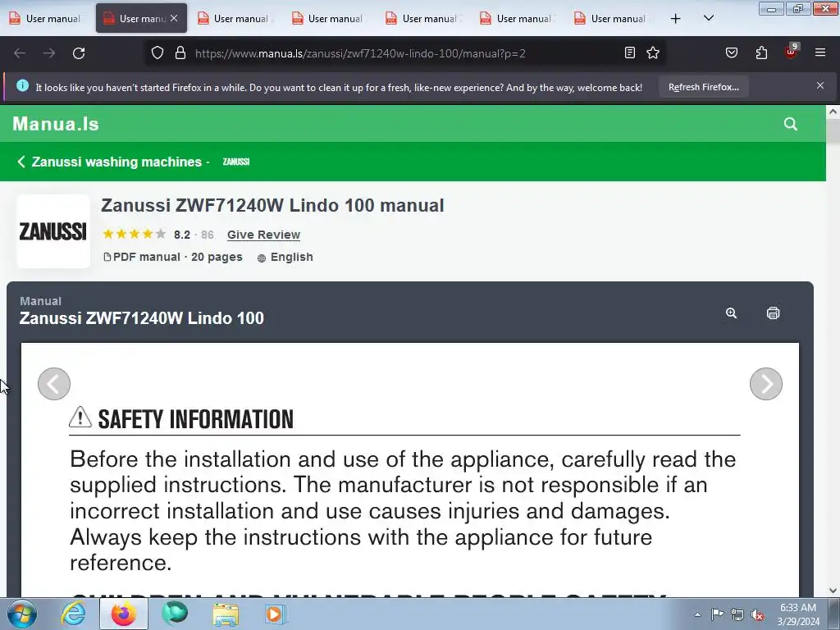
Task: Show site security padlock info
Action: pos(180,53)
